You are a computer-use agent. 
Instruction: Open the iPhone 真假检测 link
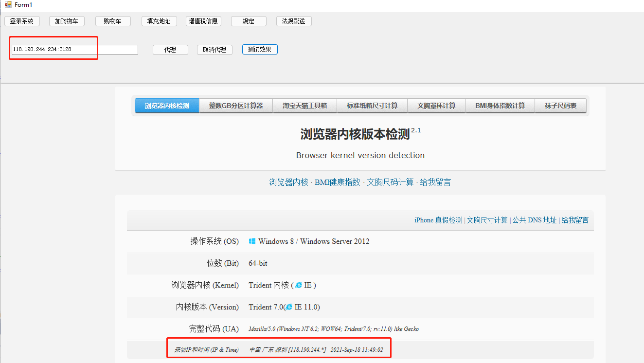click(x=438, y=220)
